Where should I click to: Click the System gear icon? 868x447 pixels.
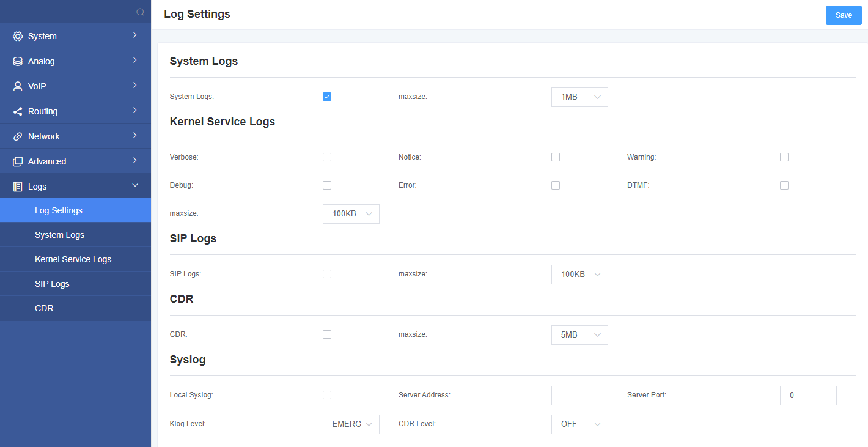coord(18,36)
